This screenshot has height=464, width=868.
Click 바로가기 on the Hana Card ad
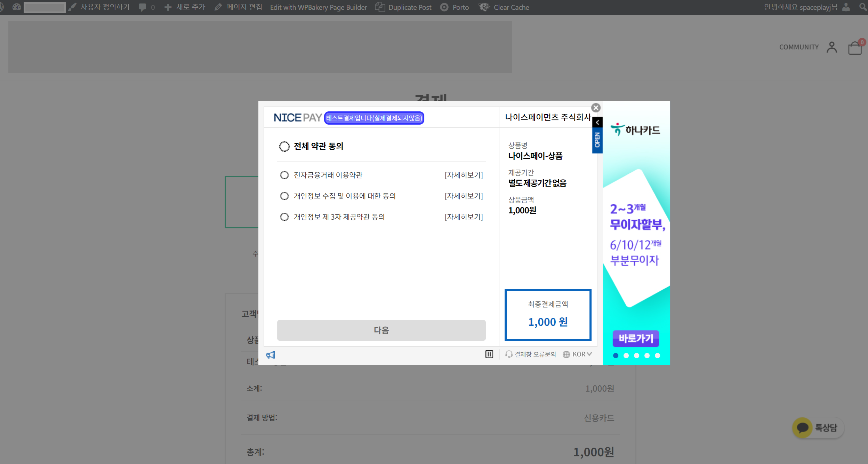[636, 338]
